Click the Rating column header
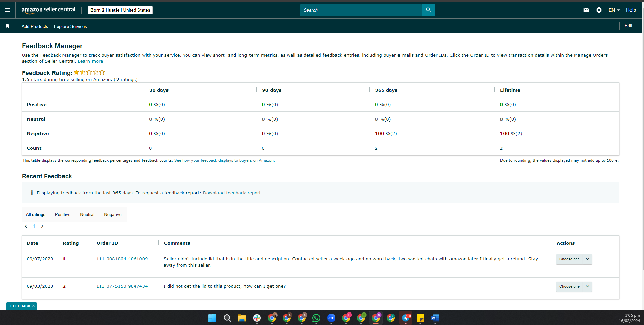644x325 pixels. (x=71, y=243)
